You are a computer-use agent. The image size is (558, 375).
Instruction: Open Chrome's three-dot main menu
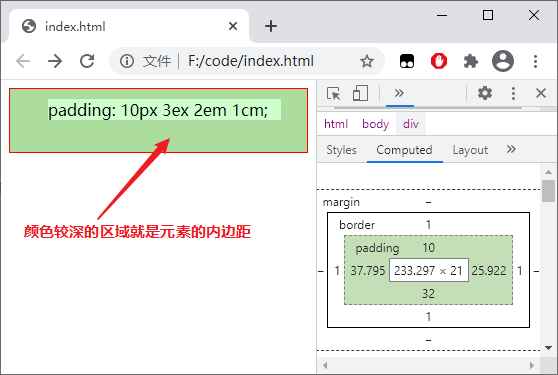pyautogui.click(x=535, y=61)
